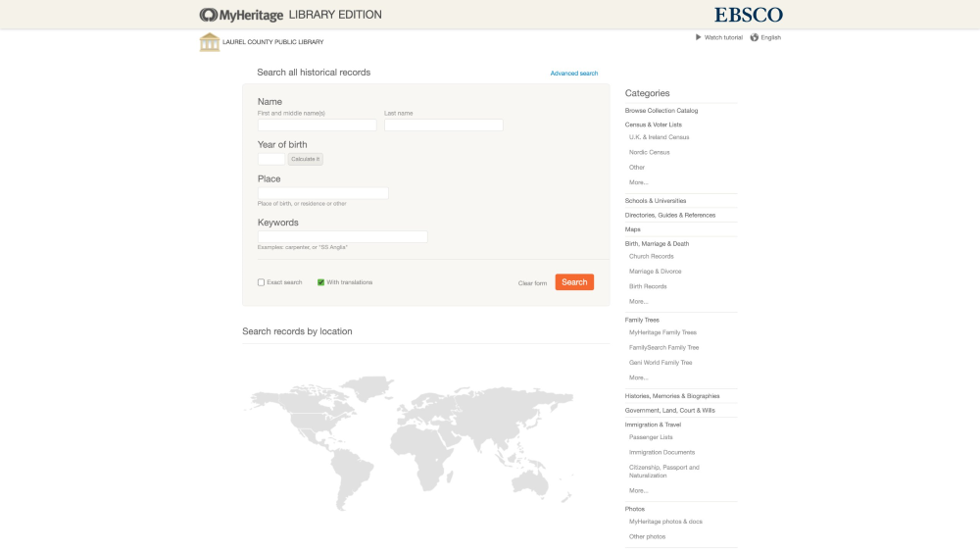The height and width of the screenshot is (552, 980).
Task: Open Other photos subcategory
Action: tap(647, 537)
